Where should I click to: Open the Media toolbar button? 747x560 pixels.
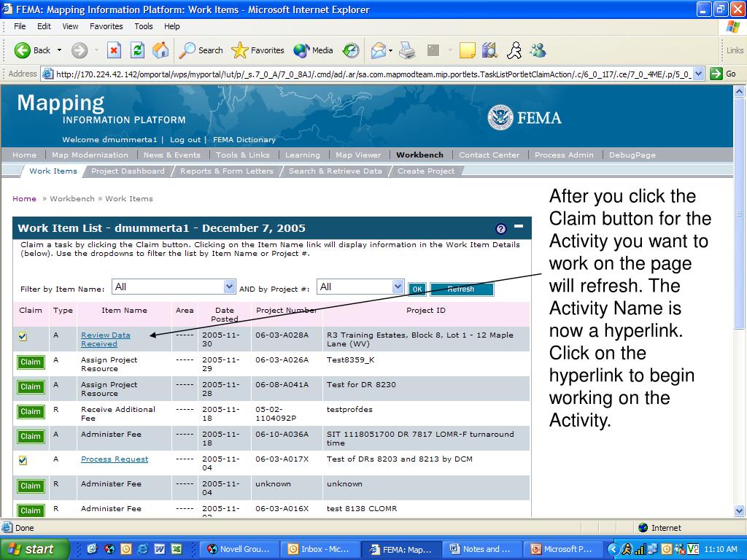click(x=313, y=50)
